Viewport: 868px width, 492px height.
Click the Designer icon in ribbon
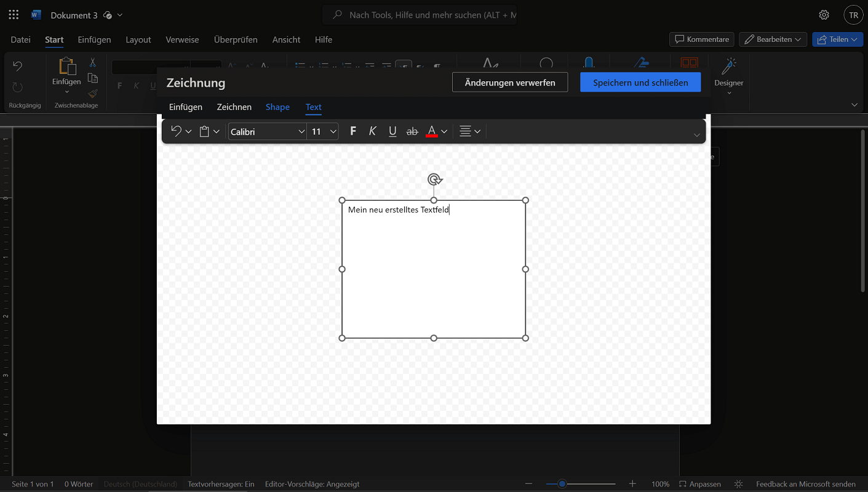pyautogui.click(x=729, y=66)
